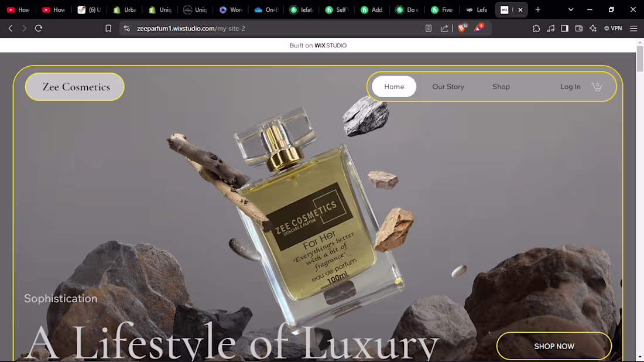View site information icon in address bar

(127, 28)
